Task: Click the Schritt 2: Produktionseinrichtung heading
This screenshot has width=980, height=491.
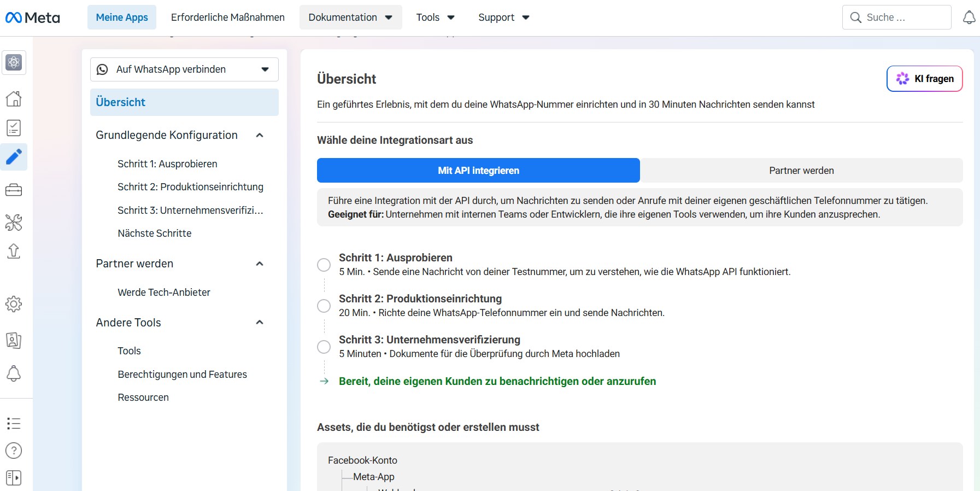Action: click(420, 299)
